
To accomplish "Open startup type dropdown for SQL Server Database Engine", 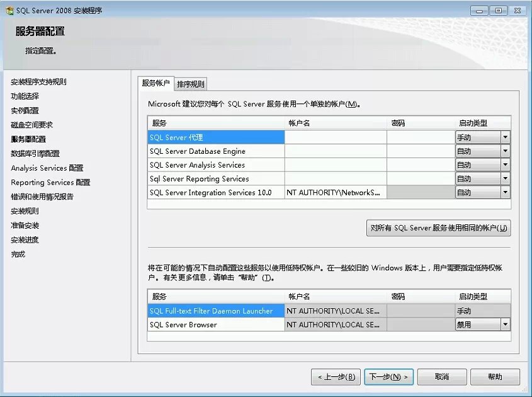I will click(x=504, y=151).
